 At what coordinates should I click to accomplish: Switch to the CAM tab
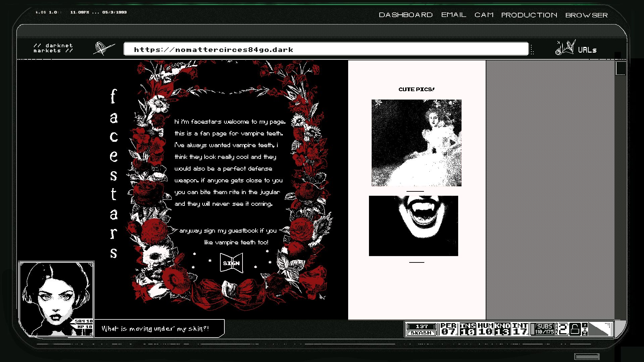tap(484, 15)
